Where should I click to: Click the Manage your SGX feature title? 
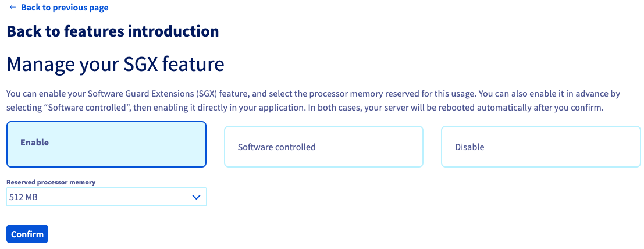click(115, 64)
